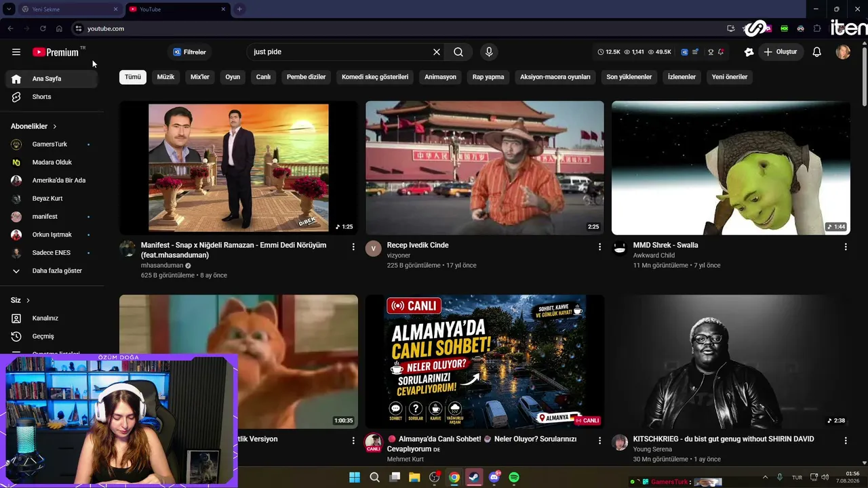The image size is (868, 488).
Task: Open the tab search dropdown arrow
Action: pyautogui.click(x=9, y=9)
